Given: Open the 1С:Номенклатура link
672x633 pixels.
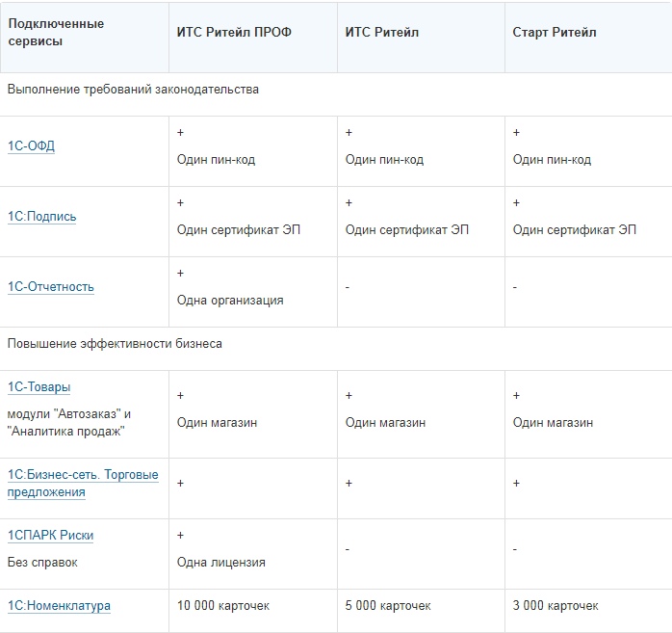Looking at the screenshot, I should tap(59, 606).
